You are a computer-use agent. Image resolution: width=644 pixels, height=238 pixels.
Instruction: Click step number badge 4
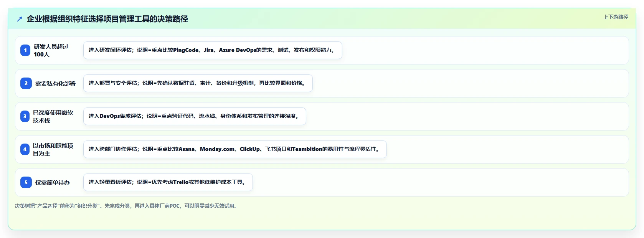[x=25, y=149]
